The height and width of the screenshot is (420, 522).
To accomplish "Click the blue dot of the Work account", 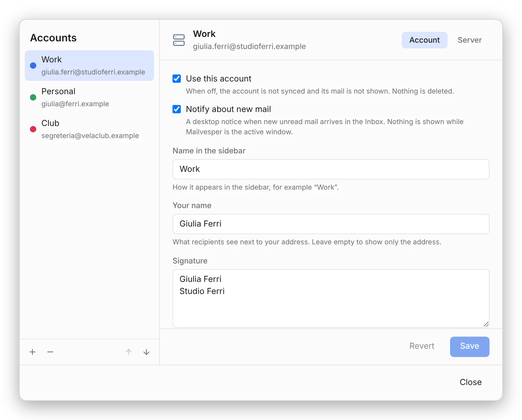I will pyautogui.click(x=33, y=66).
